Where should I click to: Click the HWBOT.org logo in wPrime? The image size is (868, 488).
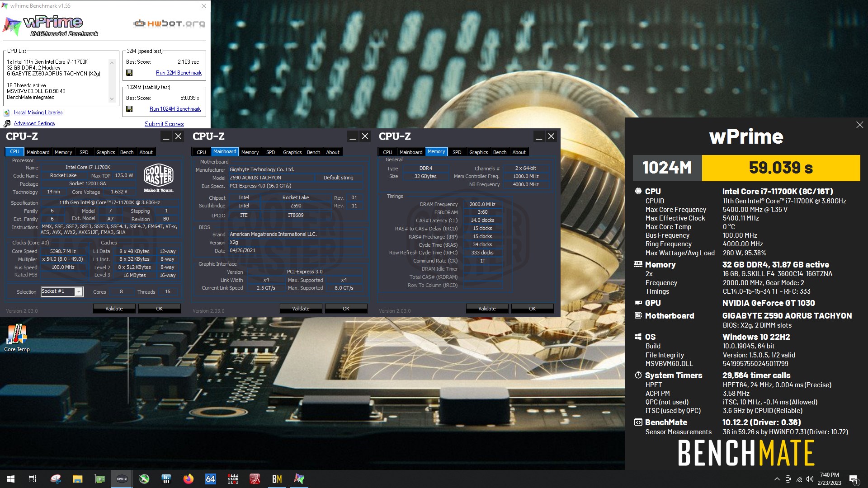[169, 23]
